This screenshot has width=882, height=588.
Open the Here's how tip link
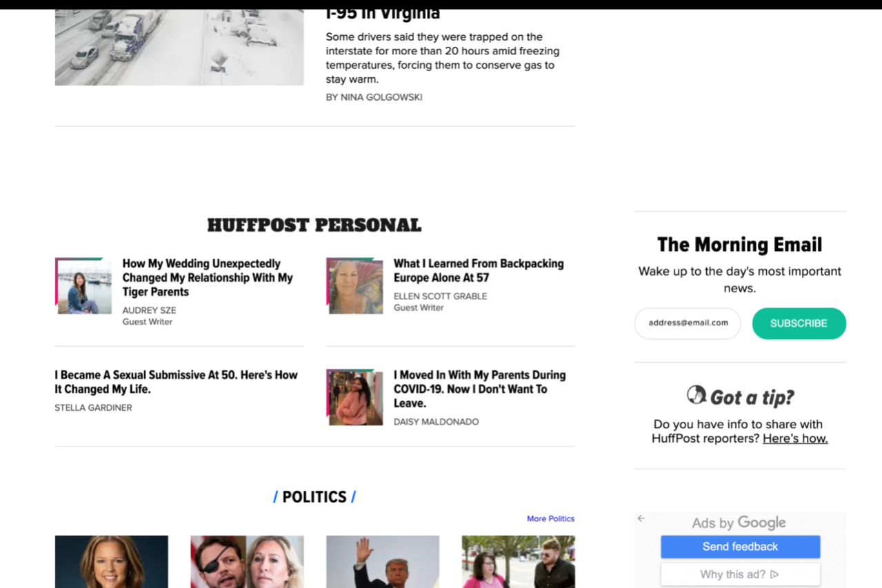(795, 438)
